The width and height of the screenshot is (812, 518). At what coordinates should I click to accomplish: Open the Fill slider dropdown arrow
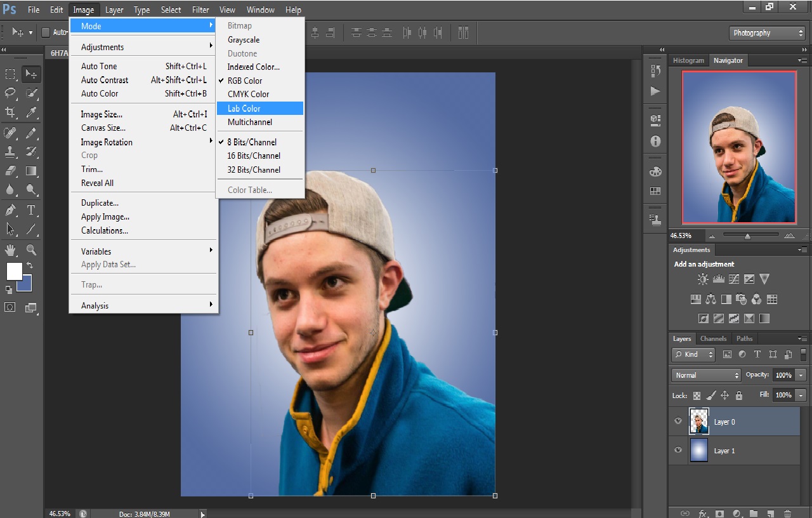[801, 395]
